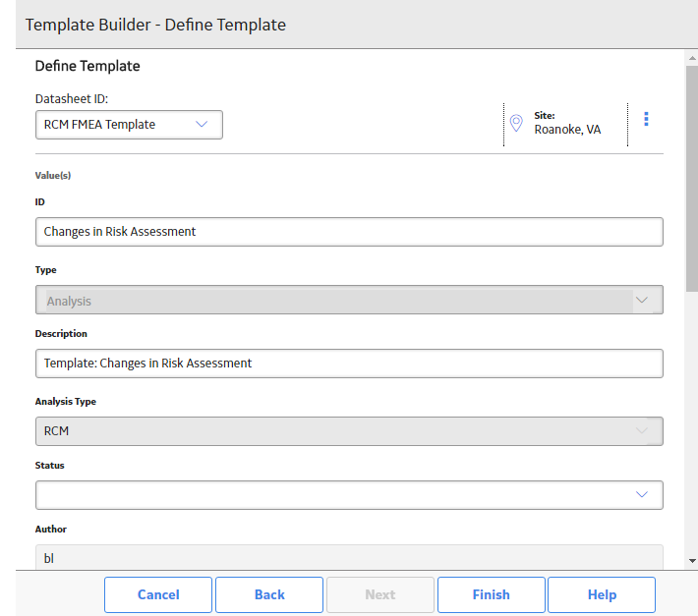Click the Site location pin icon
The height and width of the screenshot is (616, 698).
pos(516,123)
